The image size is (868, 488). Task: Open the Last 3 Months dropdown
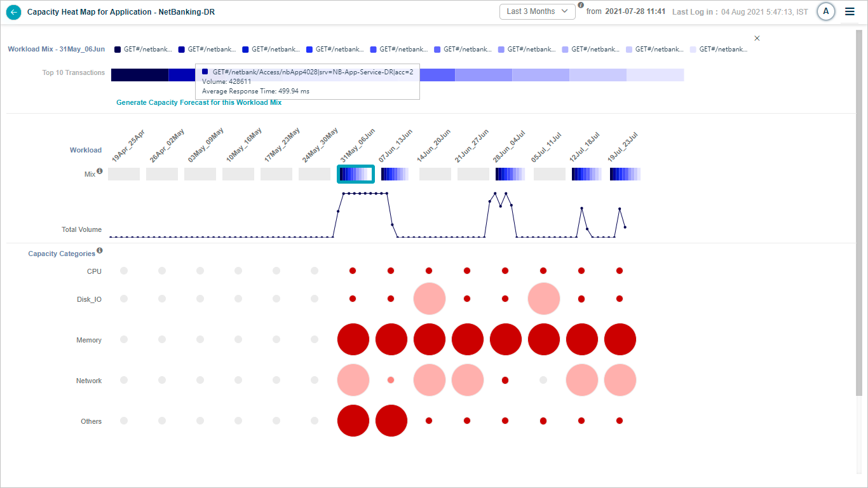[x=538, y=11]
